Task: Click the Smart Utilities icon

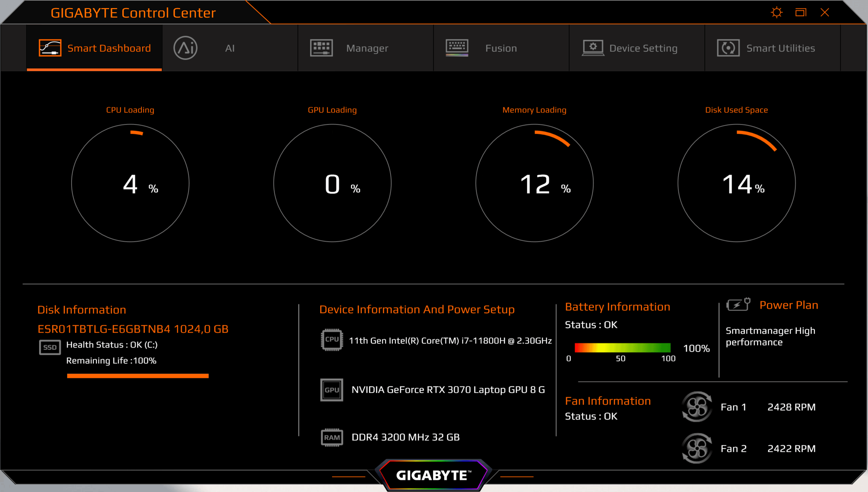Action: [728, 48]
